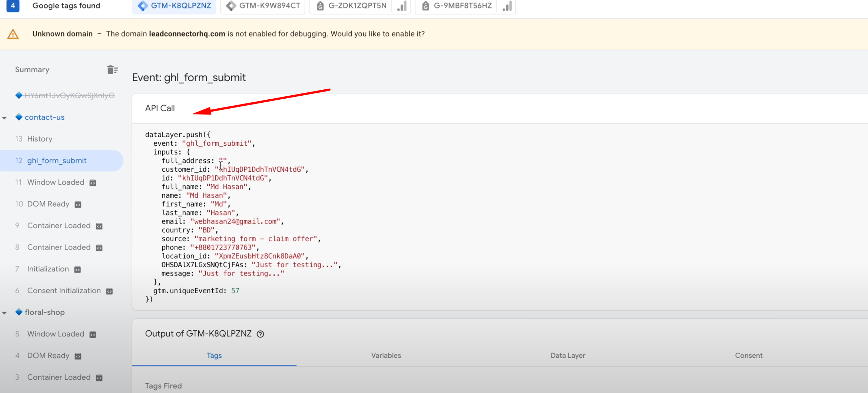The image size is (868, 393).
Task: Click the API call icon next to Window Loaded 11
Action: pyautogui.click(x=93, y=183)
